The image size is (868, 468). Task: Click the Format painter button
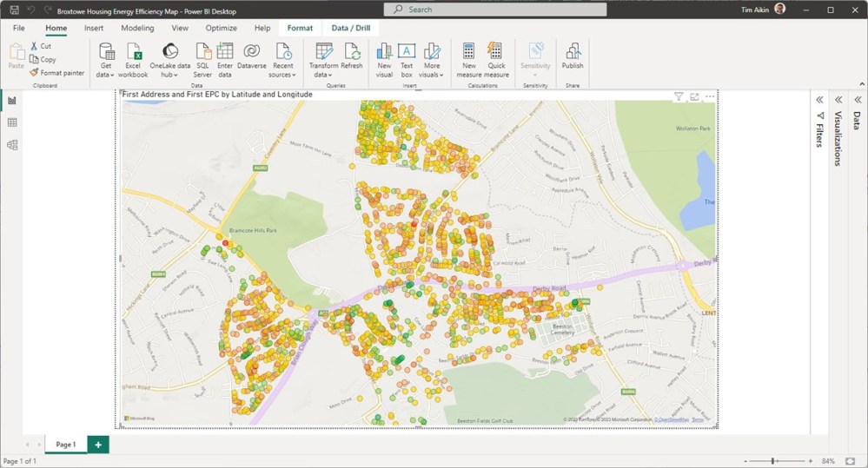(57, 73)
